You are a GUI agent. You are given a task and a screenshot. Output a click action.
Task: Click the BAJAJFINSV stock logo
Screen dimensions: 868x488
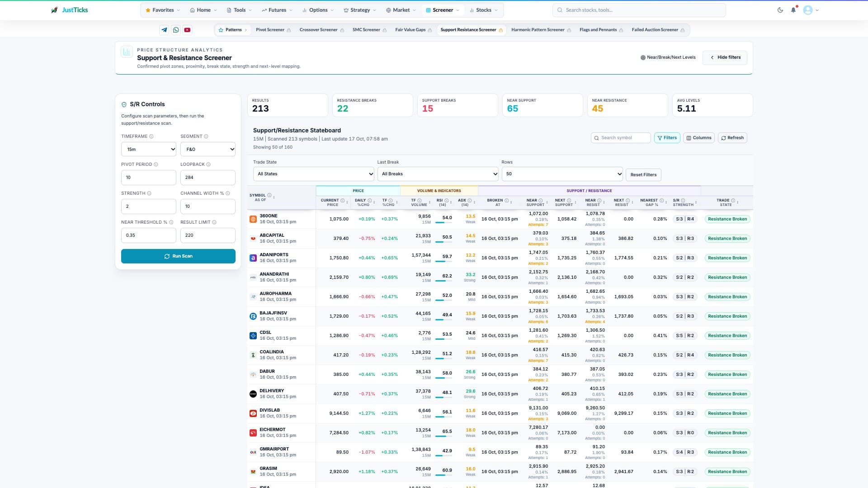click(253, 316)
